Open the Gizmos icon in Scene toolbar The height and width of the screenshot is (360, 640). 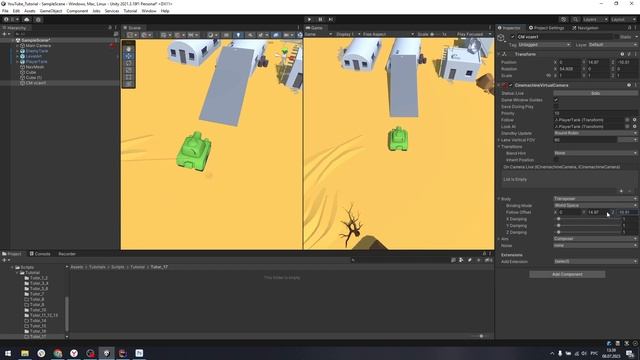[300, 35]
